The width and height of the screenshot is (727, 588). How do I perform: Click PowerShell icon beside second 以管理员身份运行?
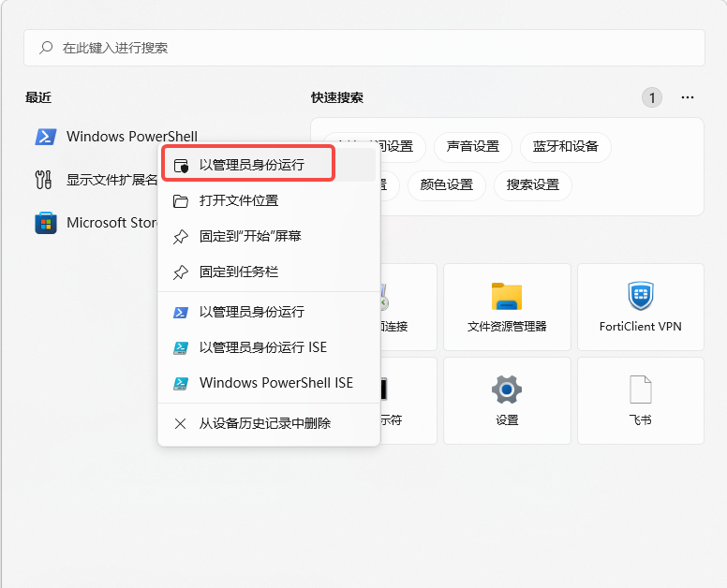tap(181, 313)
